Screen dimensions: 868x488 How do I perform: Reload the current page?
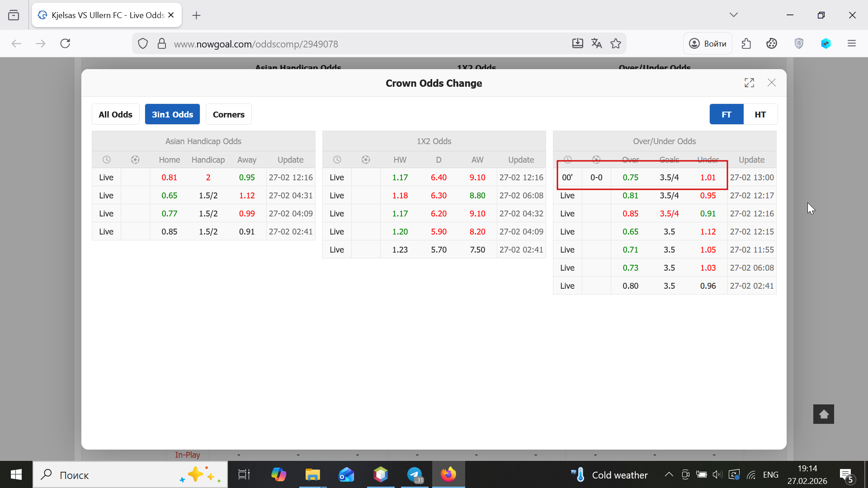coord(65,43)
